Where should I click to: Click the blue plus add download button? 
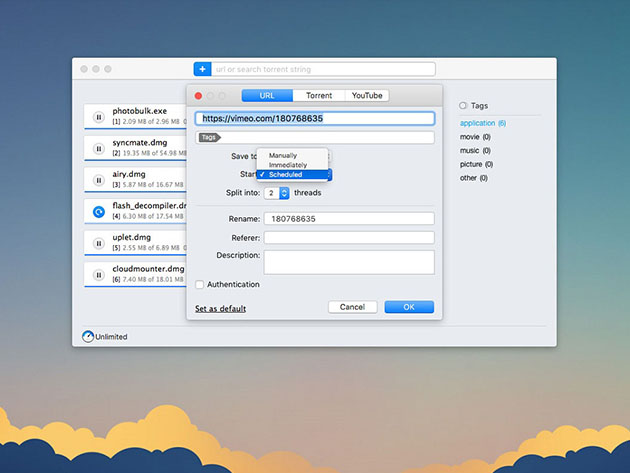point(201,69)
